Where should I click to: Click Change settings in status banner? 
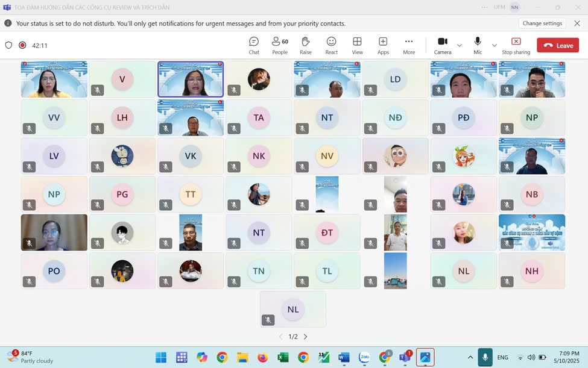(542, 23)
